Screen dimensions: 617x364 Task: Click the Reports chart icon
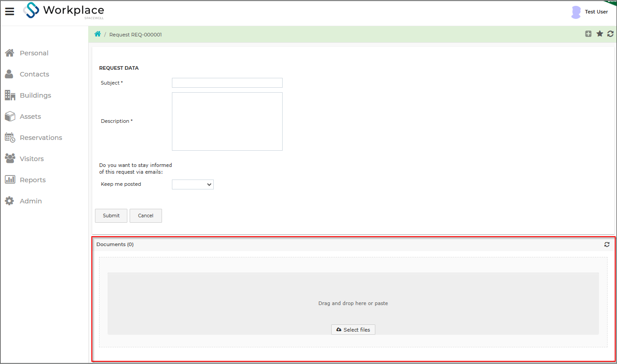click(10, 180)
